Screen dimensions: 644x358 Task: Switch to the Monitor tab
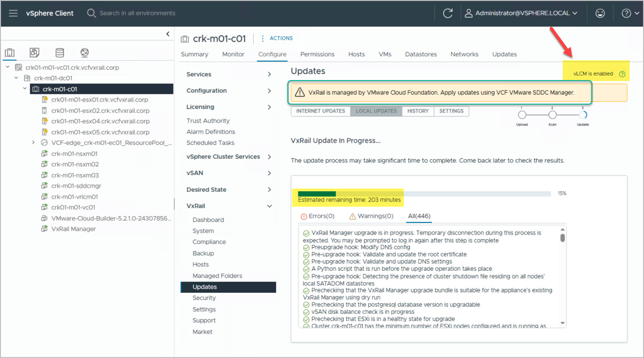[x=233, y=54]
